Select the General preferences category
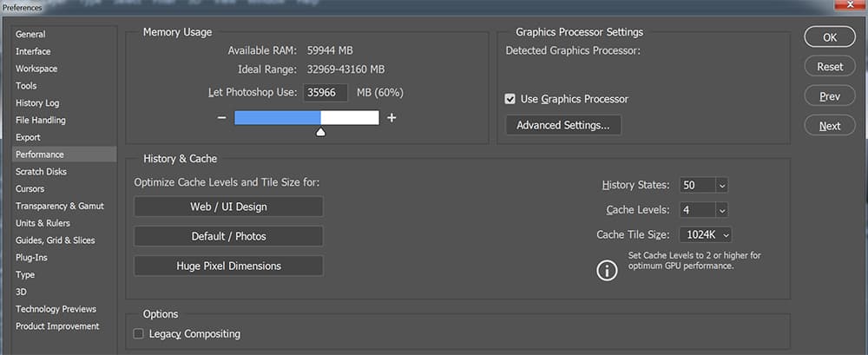This screenshot has width=868, height=355. pyautogui.click(x=64, y=35)
